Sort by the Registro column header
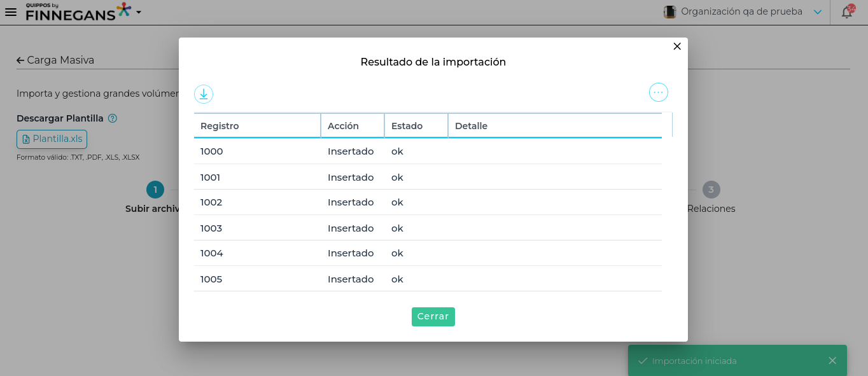The image size is (868, 376). point(220,126)
